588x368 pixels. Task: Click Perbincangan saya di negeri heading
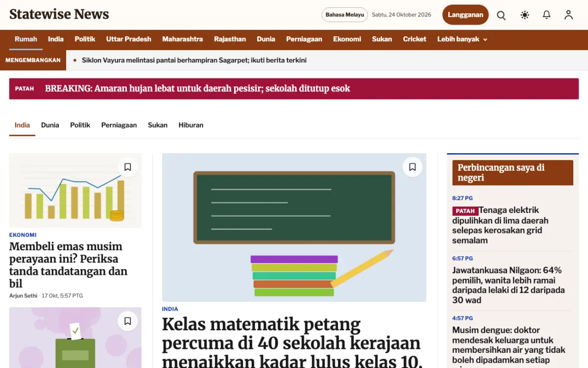tap(513, 173)
